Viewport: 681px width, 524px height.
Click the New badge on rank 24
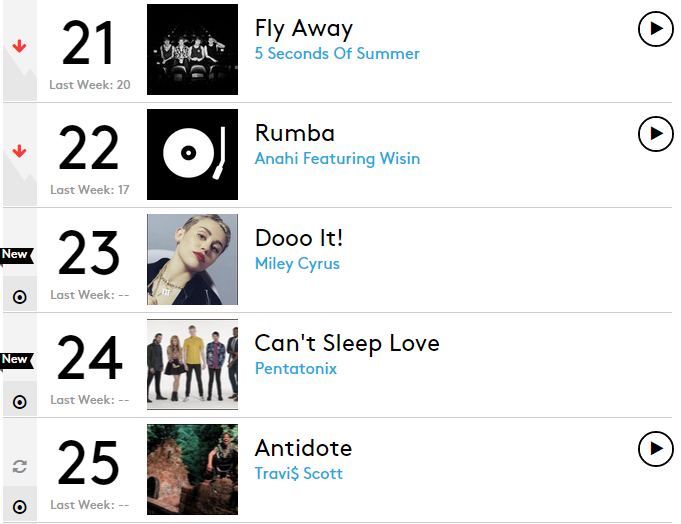tap(16, 359)
